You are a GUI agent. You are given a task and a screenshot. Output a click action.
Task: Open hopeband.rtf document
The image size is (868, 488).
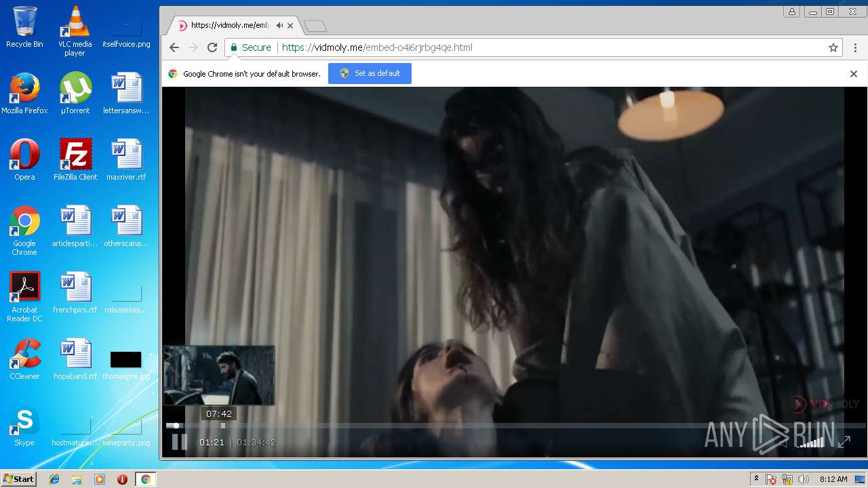pyautogui.click(x=75, y=359)
